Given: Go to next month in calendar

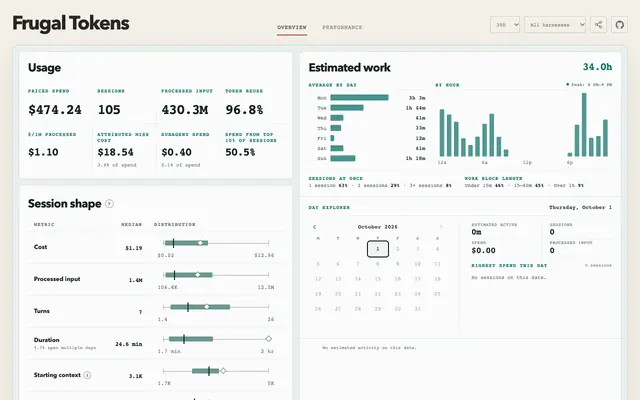Looking at the screenshot, I should [x=441, y=227].
